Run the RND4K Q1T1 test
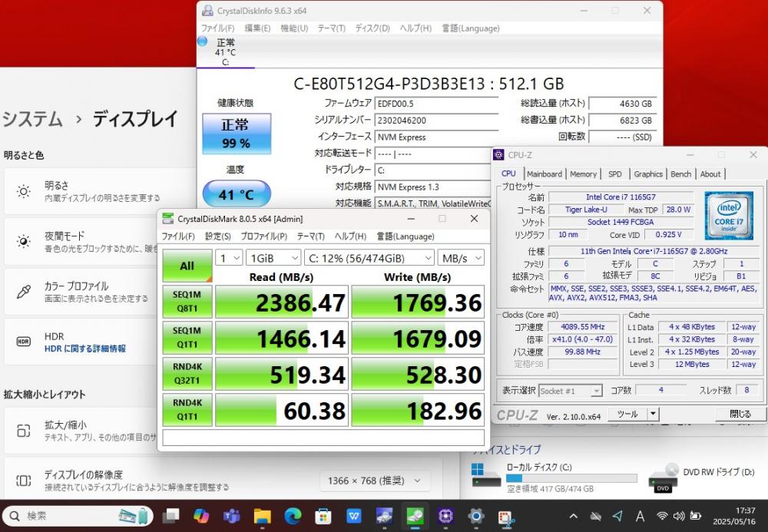This screenshot has height=532, width=768. [187, 410]
